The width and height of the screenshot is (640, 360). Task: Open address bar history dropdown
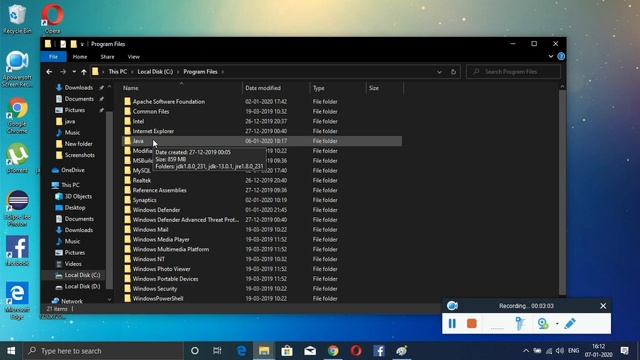click(439, 72)
